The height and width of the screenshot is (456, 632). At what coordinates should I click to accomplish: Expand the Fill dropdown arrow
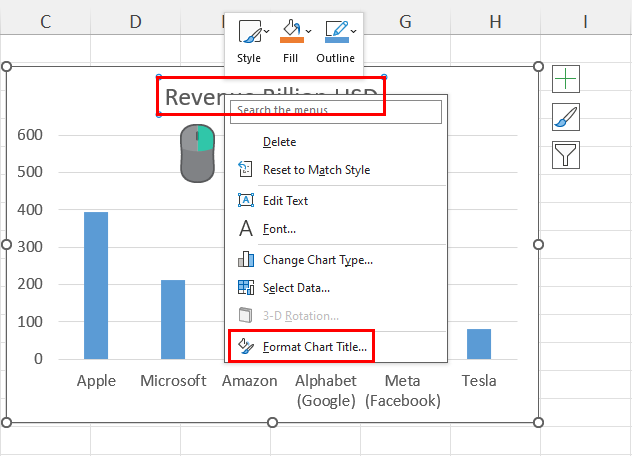308,31
